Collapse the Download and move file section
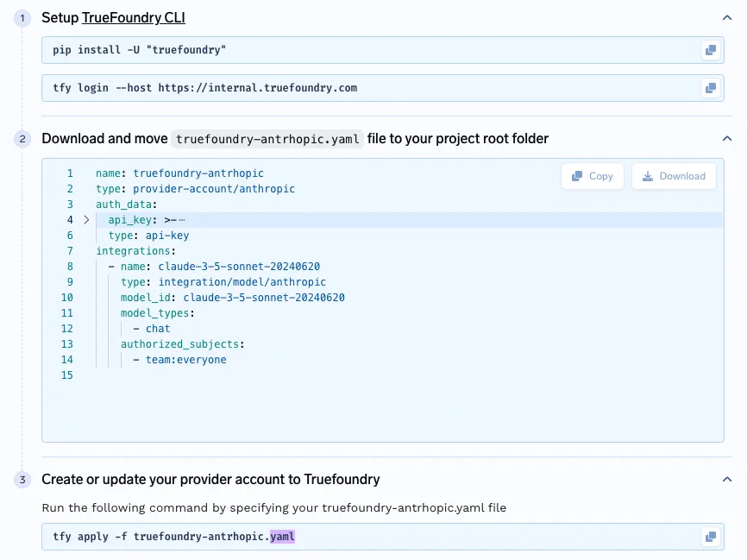This screenshot has width=747, height=560. (x=726, y=137)
